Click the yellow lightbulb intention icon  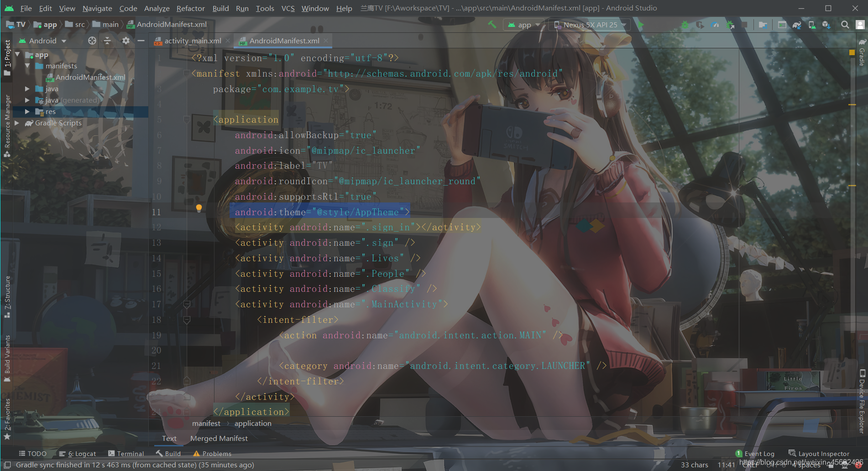199,208
